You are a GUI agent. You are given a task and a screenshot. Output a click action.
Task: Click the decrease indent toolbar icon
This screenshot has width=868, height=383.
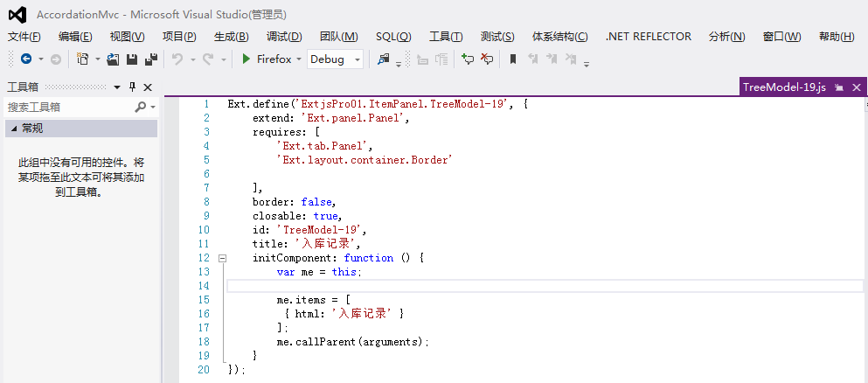(x=422, y=59)
